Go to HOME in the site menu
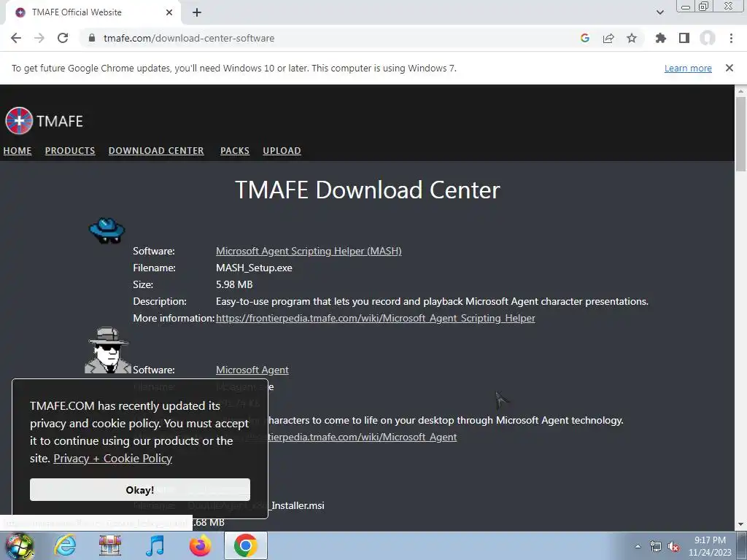The width and height of the screenshot is (747, 560). [x=18, y=150]
